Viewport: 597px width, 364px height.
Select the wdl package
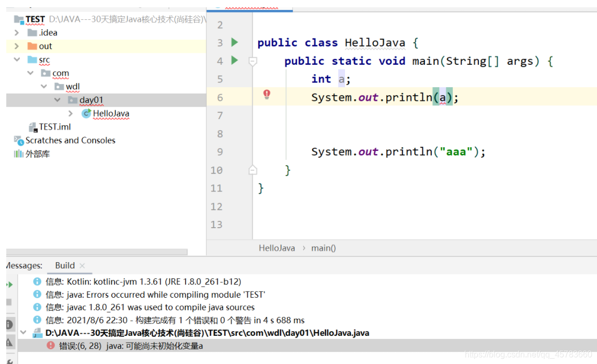(73, 87)
